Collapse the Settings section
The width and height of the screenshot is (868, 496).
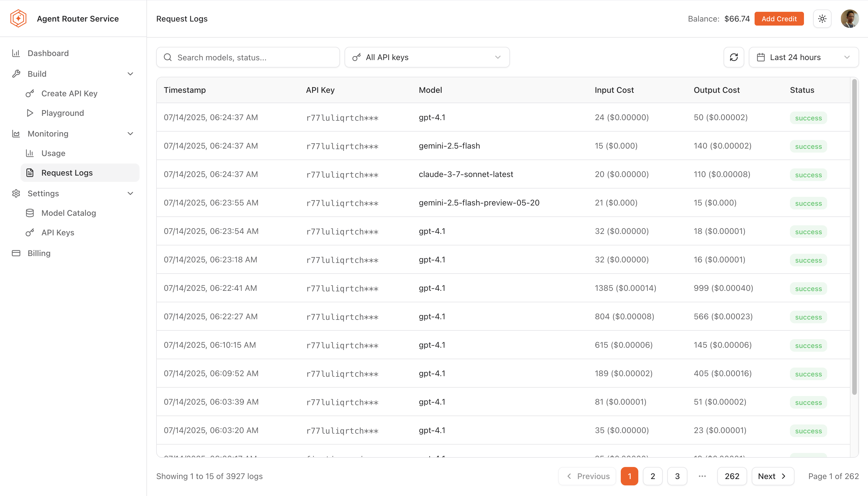point(130,193)
